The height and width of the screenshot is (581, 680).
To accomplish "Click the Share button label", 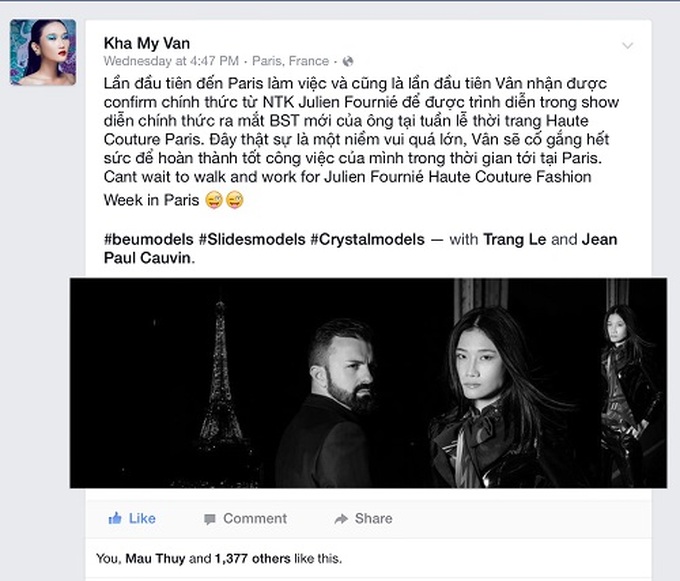I will 373,519.
